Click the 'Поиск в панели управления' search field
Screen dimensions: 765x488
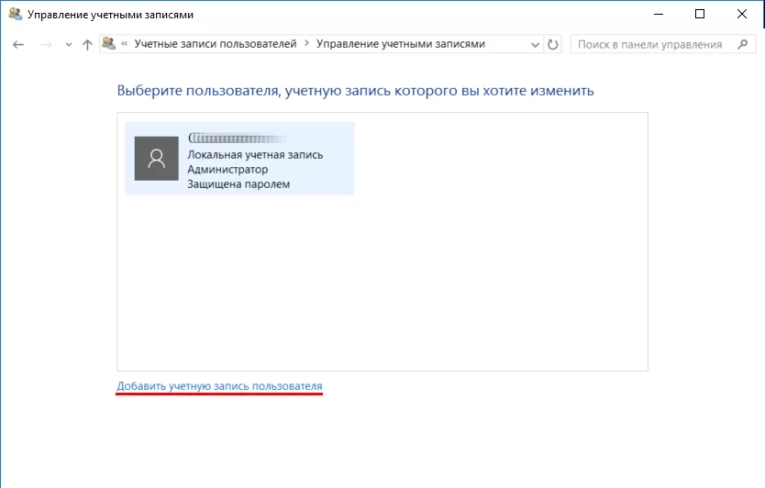click(650, 45)
